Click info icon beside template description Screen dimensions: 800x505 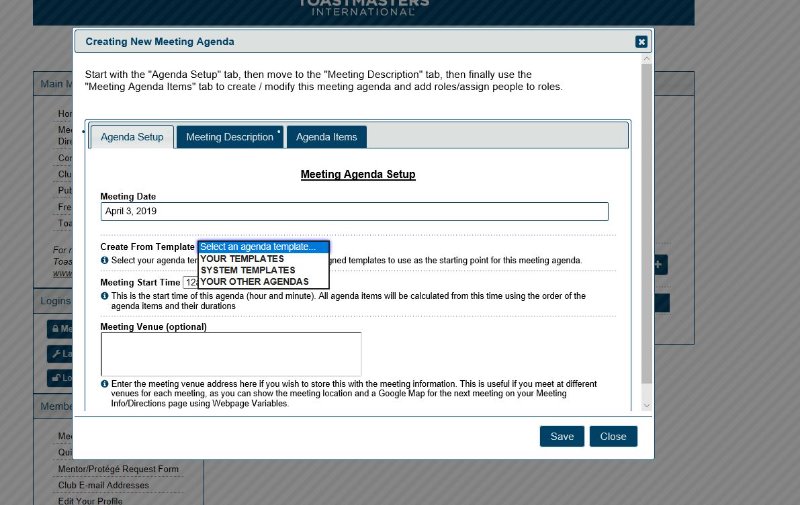105,260
